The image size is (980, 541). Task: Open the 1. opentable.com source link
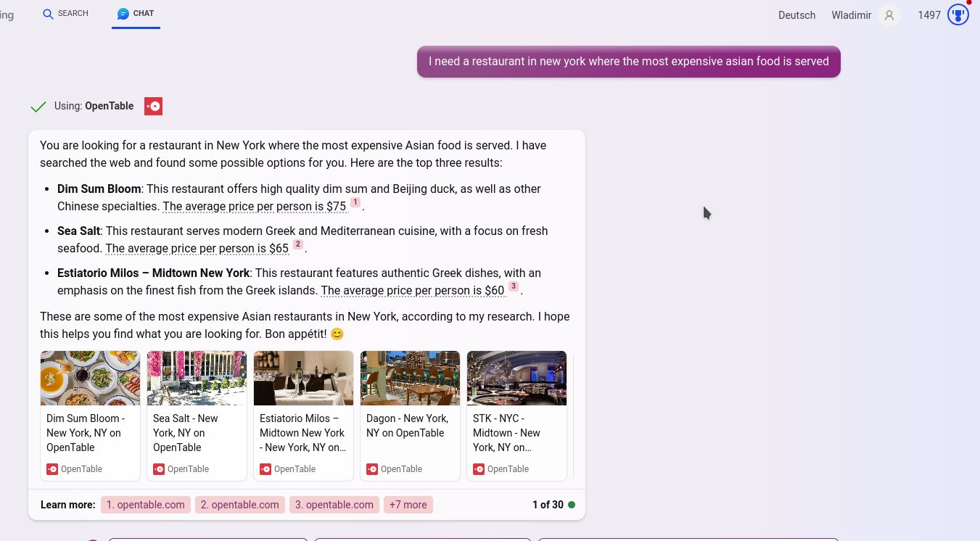coord(145,505)
